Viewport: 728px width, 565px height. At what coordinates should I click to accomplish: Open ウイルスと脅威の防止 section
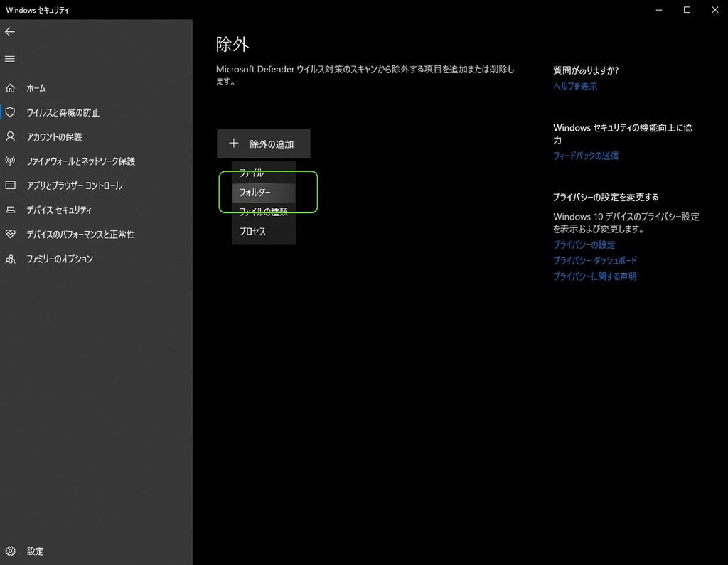(96, 112)
